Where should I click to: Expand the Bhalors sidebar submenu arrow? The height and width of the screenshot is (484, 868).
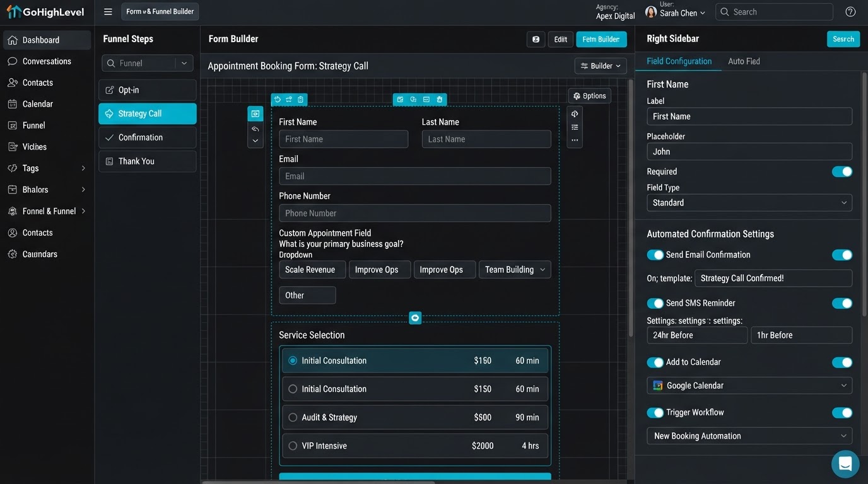click(x=83, y=190)
